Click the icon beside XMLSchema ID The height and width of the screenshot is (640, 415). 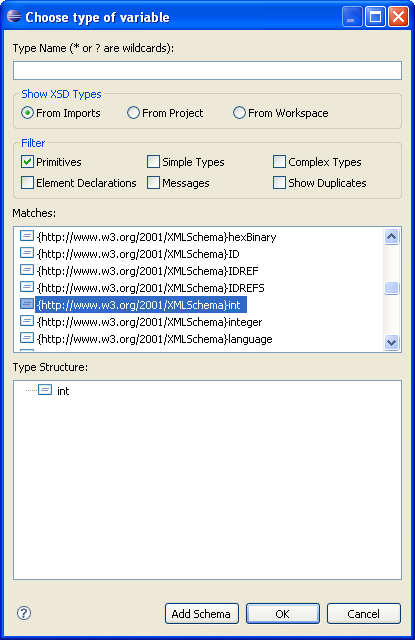click(27, 253)
